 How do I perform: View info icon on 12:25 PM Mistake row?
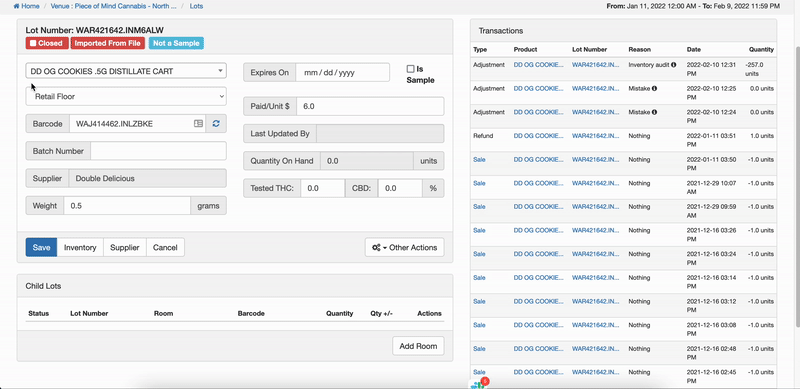point(654,88)
